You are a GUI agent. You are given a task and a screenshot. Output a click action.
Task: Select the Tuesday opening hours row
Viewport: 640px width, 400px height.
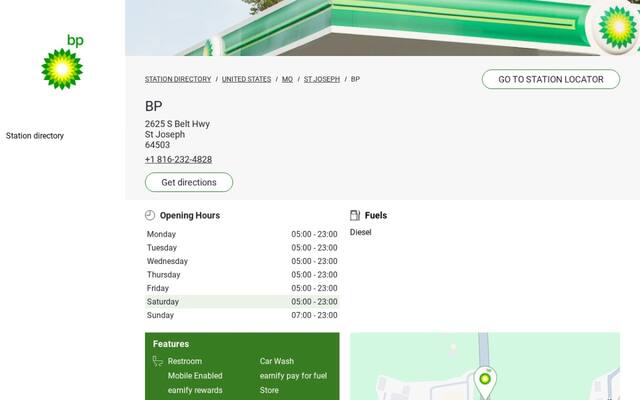coord(242,248)
